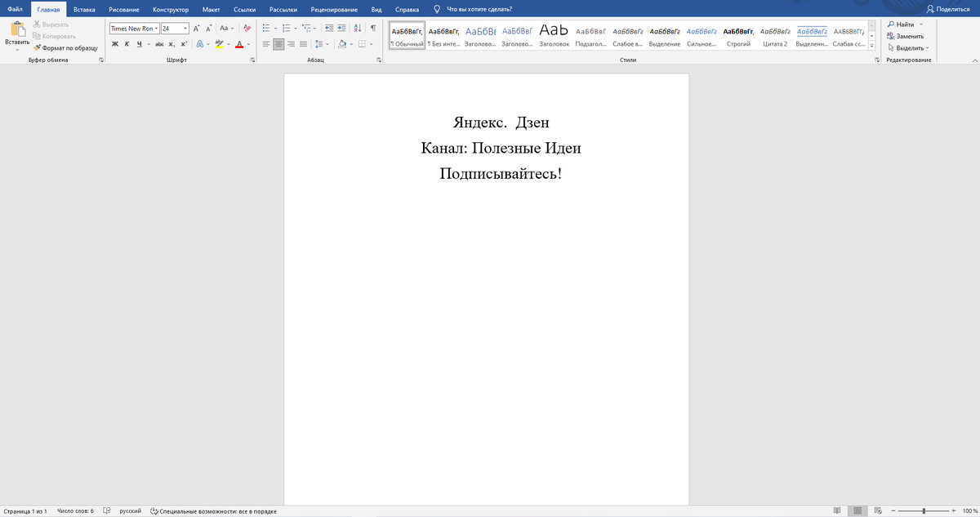Click the Вставить paste icon
This screenshot has height=517, width=980.
pos(16,29)
